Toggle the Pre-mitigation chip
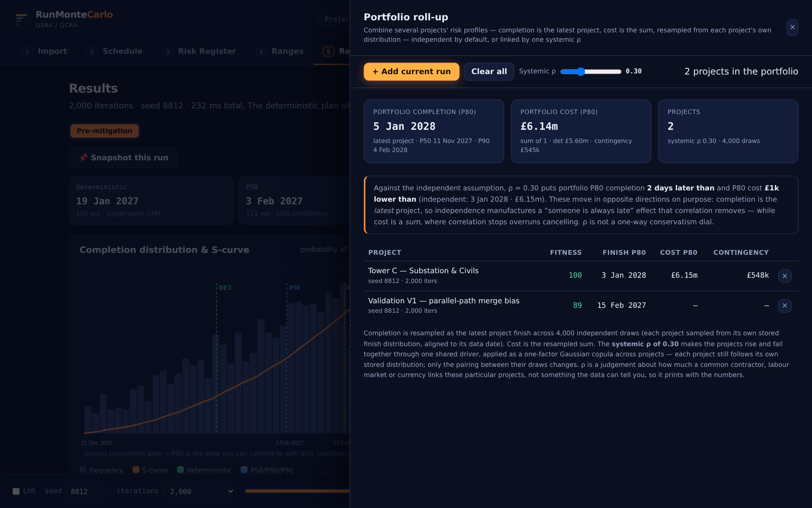 (105, 131)
